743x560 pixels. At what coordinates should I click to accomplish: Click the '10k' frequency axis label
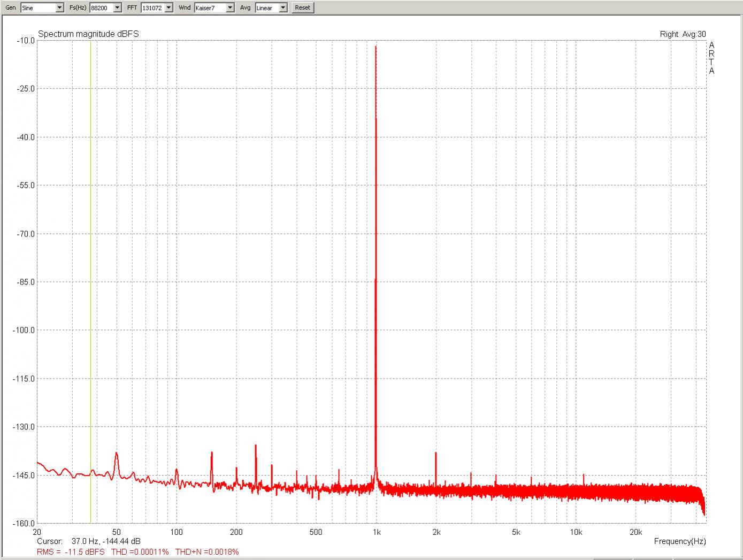pyautogui.click(x=576, y=532)
